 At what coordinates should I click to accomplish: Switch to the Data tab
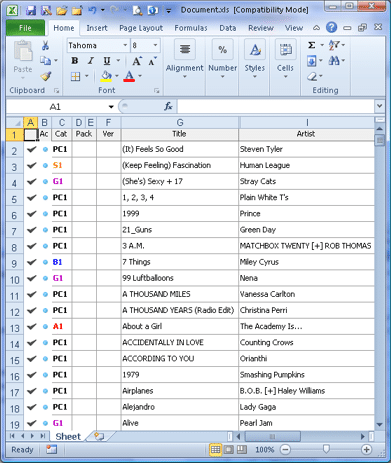coord(228,28)
